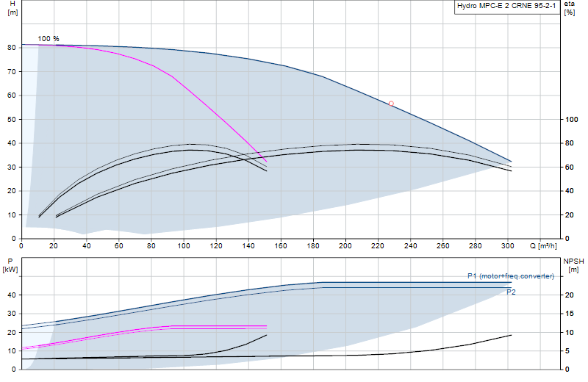Screen dimensions: 588x382
Task: Click the H [m] head axis title
Action: click(12, 8)
